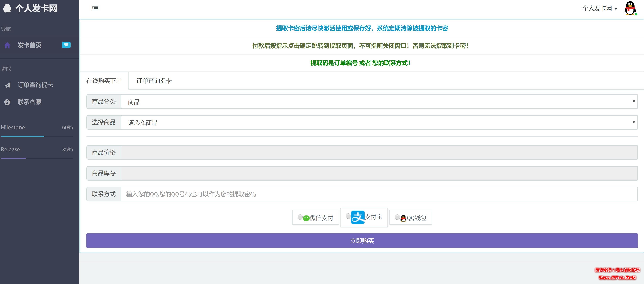Image resolution: width=644 pixels, height=284 pixels.
Task: Click the Alipay logo icon
Action: point(357,217)
